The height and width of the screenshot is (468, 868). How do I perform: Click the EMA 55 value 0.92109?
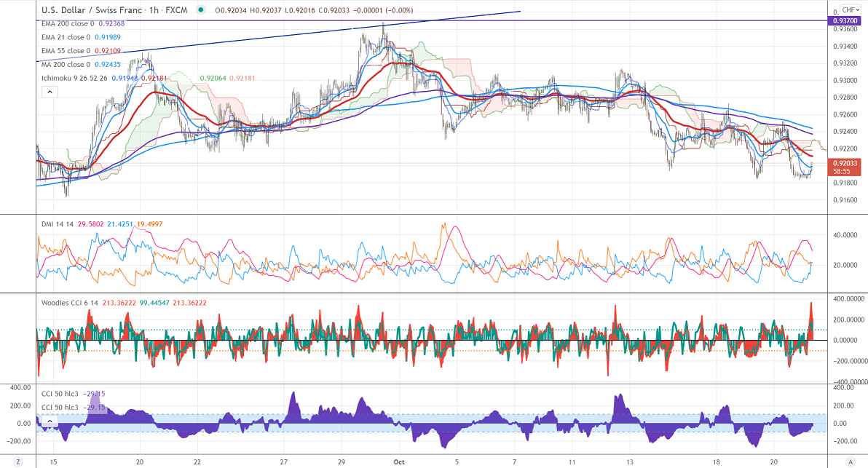[x=107, y=50]
